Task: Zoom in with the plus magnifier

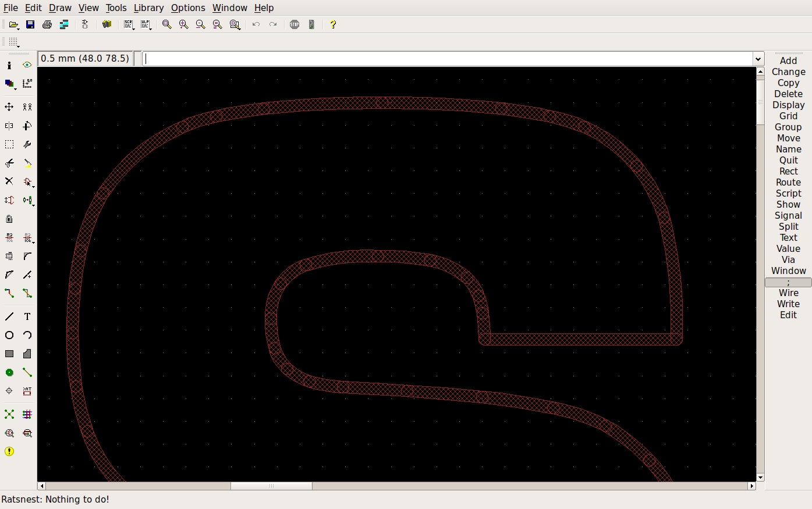Action: pos(184,24)
